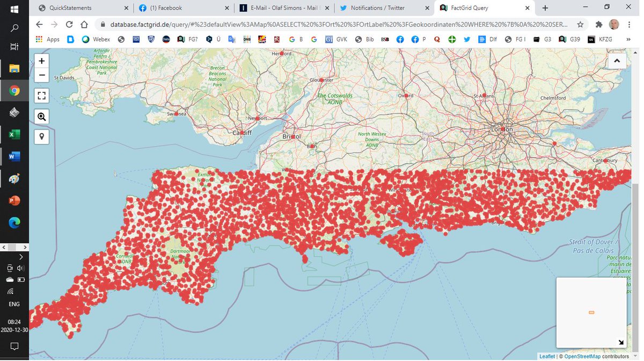Open the Twitter bookmark from the bookmarks bar
The height and width of the screenshot is (361, 644).
(x=466, y=39)
